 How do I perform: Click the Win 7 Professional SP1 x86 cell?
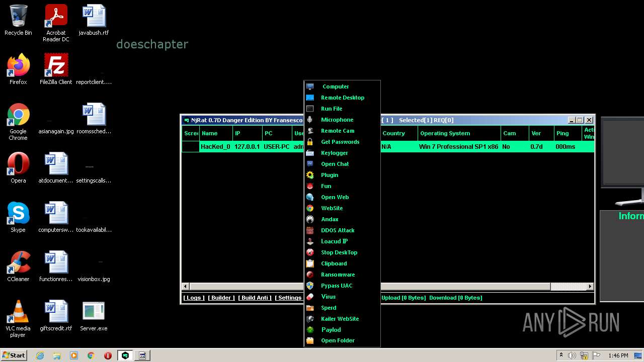(x=459, y=147)
